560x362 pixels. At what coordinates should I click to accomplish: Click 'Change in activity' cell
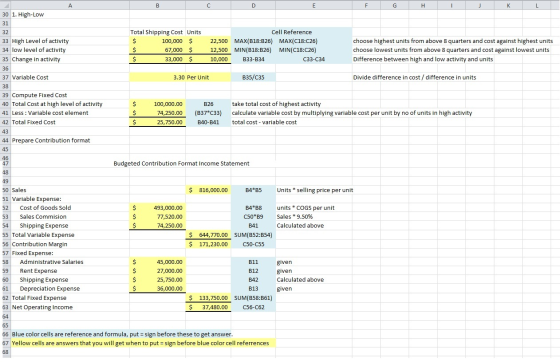click(x=70, y=59)
